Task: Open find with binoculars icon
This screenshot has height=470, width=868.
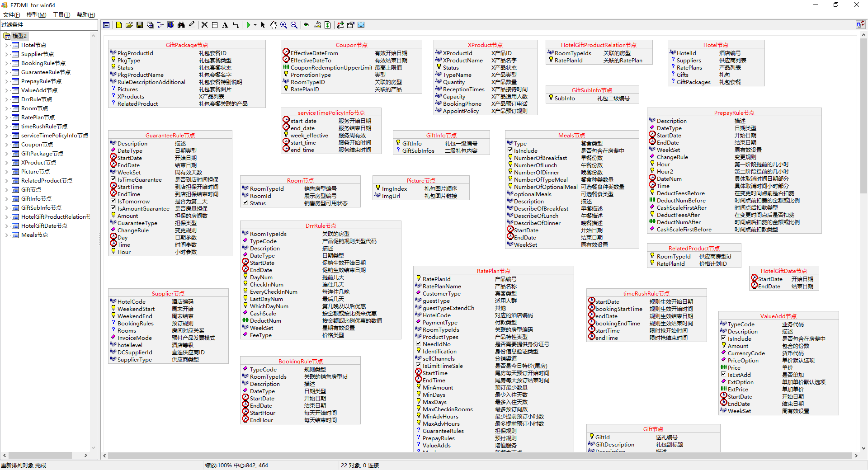Action: pos(181,25)
